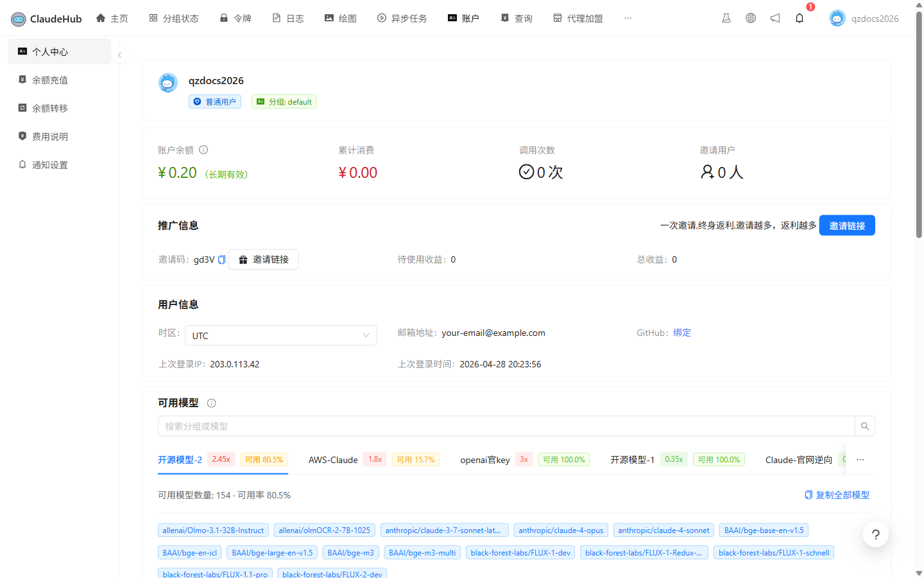Click the black-forest-labs/FLUX-1-dev model tag

520,553
